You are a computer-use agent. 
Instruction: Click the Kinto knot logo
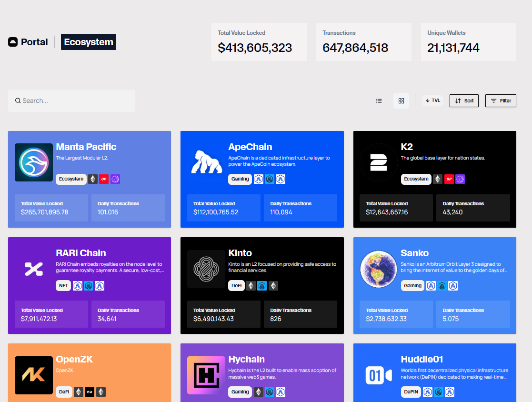206,269
